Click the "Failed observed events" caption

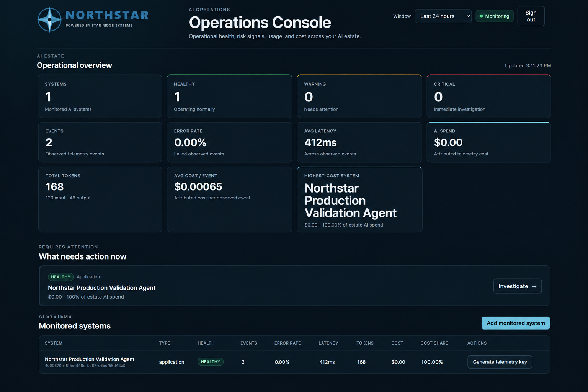(x=199, y=154)
